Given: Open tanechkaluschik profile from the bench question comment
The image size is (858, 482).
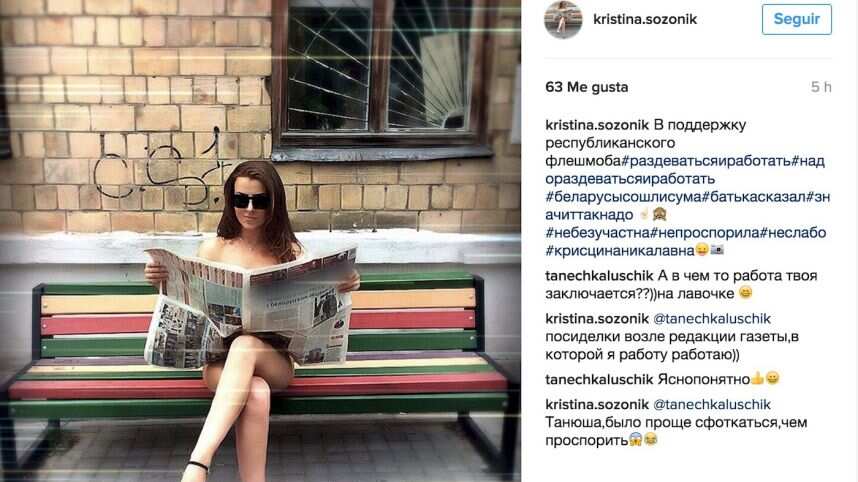Looking at the screenshot, I should coord(599,276).
